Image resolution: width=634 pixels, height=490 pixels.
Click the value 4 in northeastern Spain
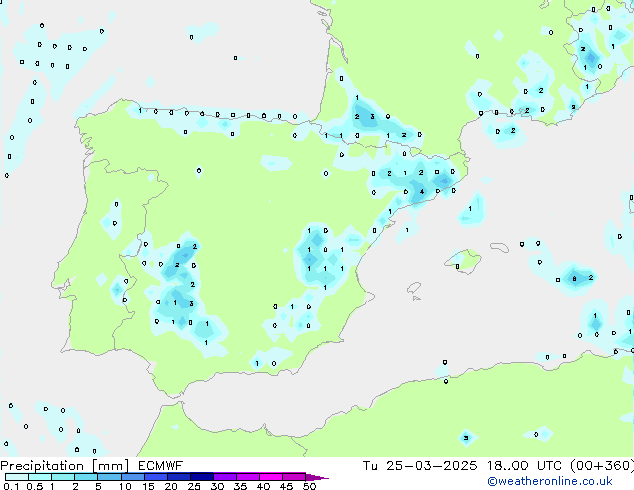[x=422, y=191]
